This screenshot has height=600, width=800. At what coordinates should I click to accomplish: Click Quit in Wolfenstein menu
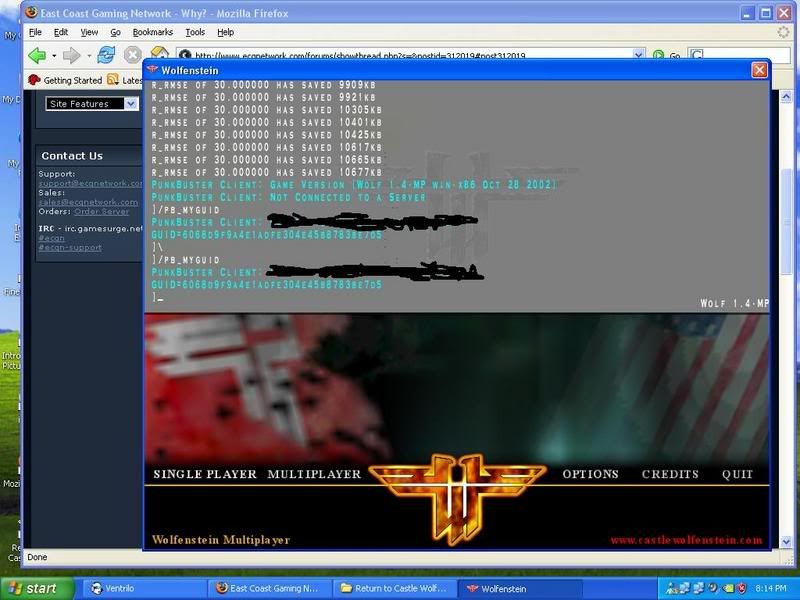(x=737, y=474)
